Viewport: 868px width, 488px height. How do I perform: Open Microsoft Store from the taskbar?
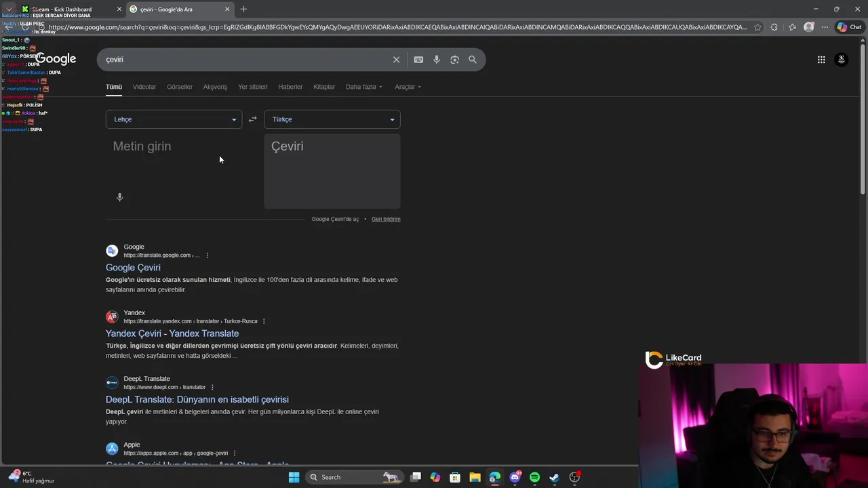coord(455,477)
